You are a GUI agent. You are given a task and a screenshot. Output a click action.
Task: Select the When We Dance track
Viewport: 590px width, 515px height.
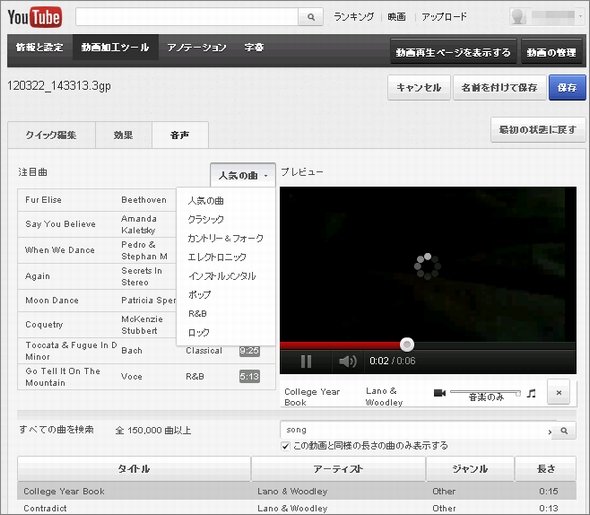[97, 250]
